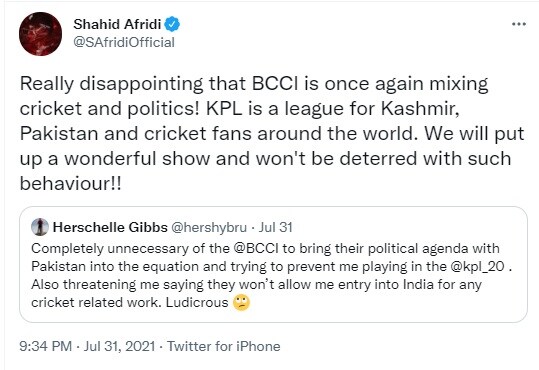This screenshot has width=539, height=370.
Task: Open the tweet's three-dot more options menu
Action: coord(519,24)
